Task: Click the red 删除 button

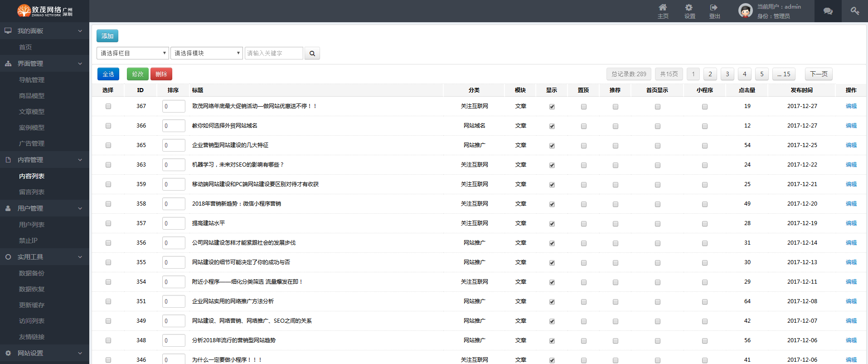Action: (x=161, y=74)
